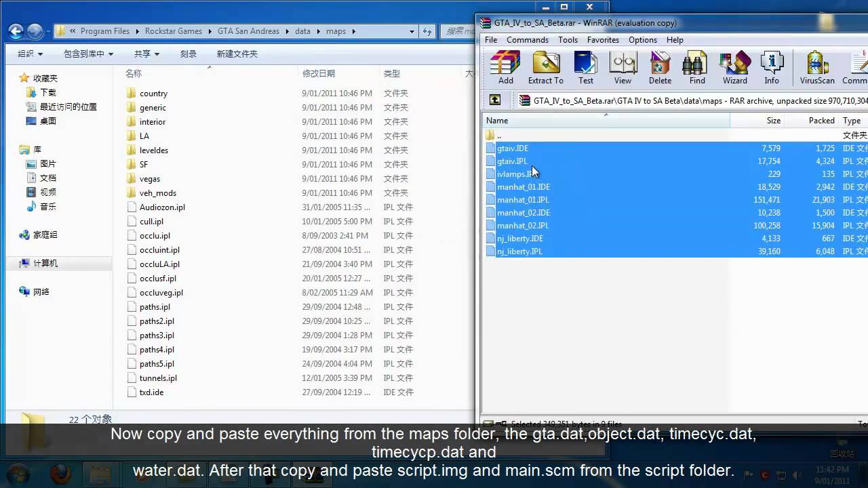Expand the address bar history dropdown

point(412,31)
